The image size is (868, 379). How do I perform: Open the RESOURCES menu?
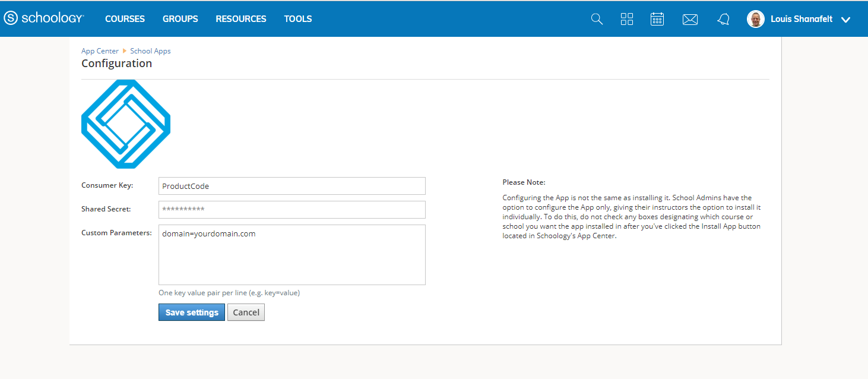(241, 19)
